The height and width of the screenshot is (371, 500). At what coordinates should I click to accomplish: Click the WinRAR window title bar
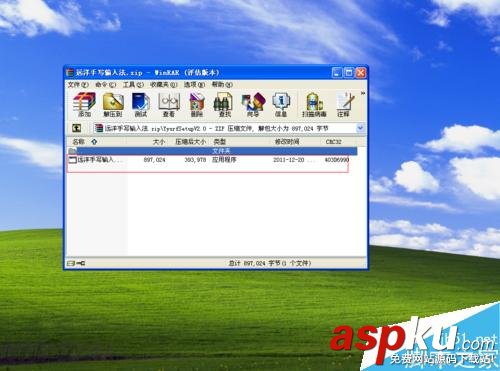coord(200,72)
